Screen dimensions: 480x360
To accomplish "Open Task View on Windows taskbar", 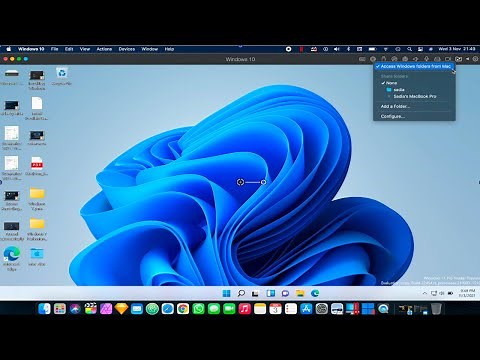I will click(x=255, y=293).
